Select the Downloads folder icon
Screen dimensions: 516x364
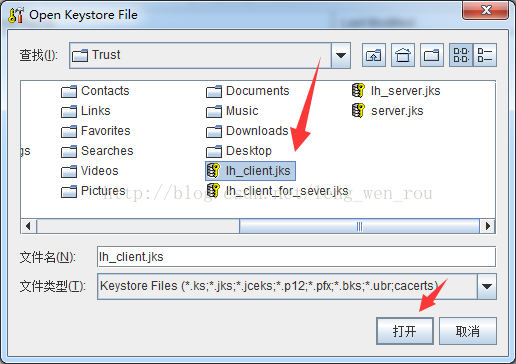tap(214, 131)
